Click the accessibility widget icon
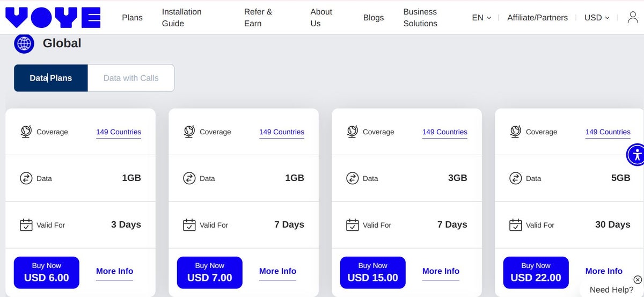 [636, 155]
